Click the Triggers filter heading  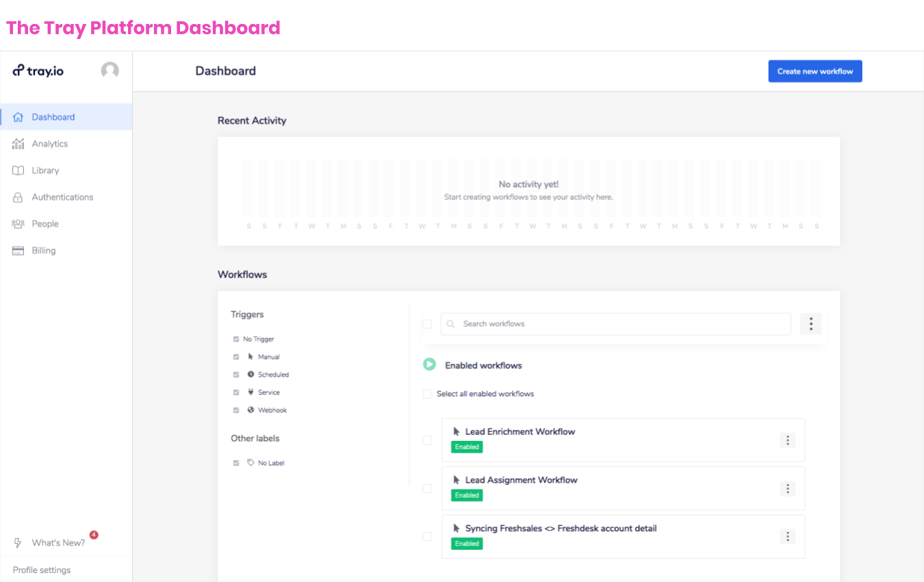pyautogui.click(x=247, y=315)
